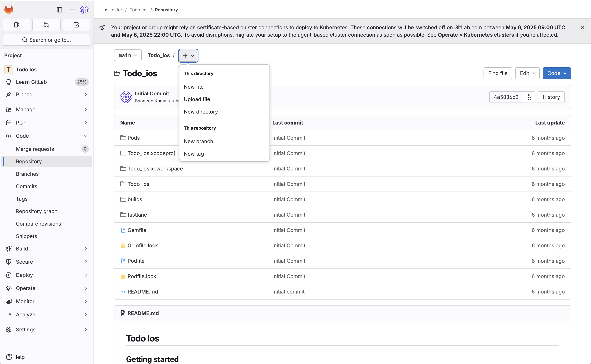
Task: Expand the Operate sidebar section
Action: tap(47, 288)
